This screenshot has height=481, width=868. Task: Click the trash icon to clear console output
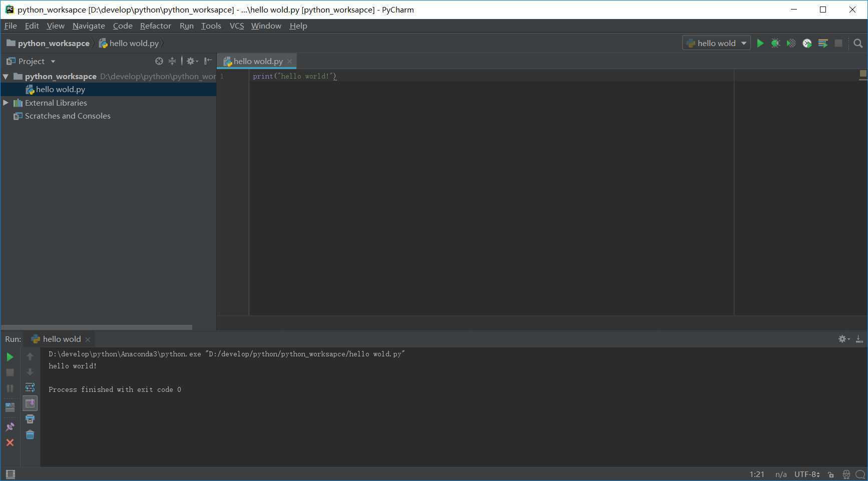tap(30, 435)
